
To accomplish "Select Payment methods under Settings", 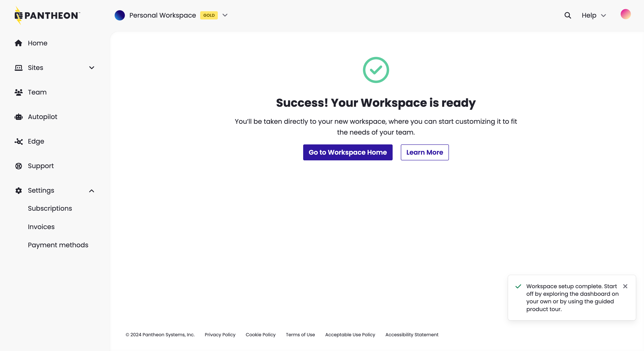I will (x=58, y=245).
